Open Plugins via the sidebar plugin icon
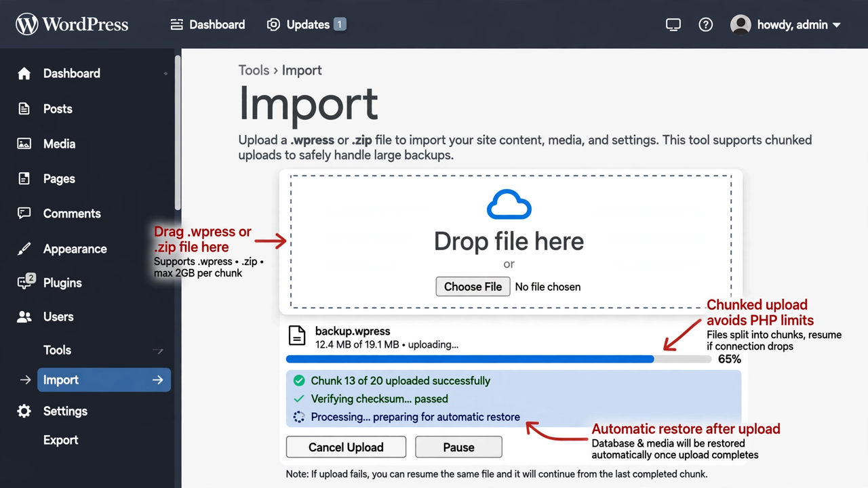868x488 pixels. pos(26,282)
